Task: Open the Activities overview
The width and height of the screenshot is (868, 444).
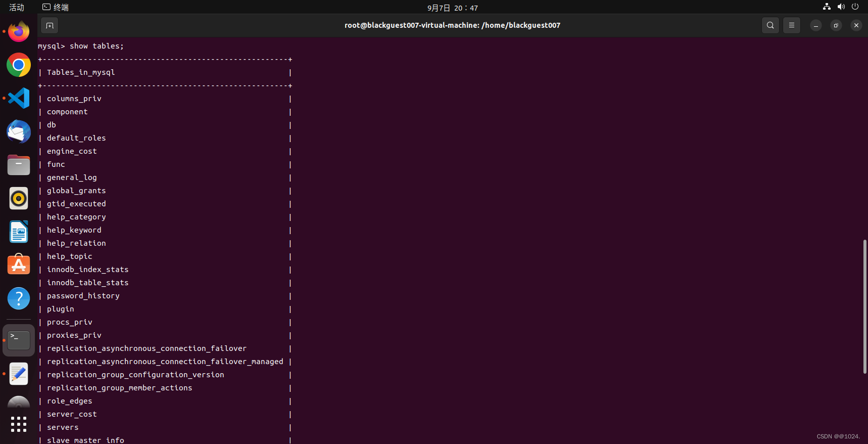Action: (17, 7)
